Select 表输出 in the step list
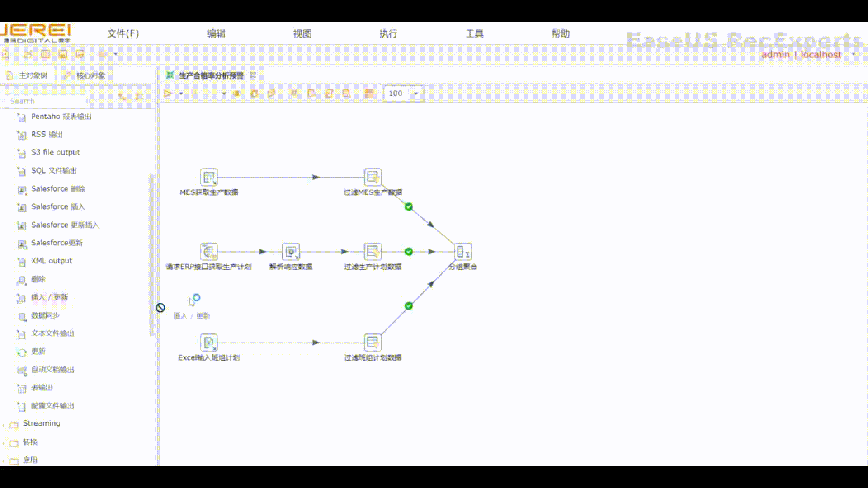 coord(42,388)
